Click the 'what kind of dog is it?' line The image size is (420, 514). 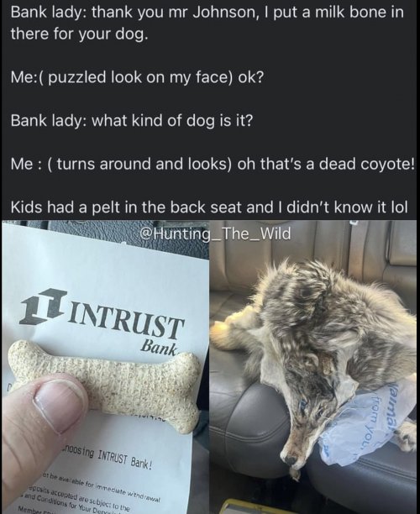coord(132,121)
